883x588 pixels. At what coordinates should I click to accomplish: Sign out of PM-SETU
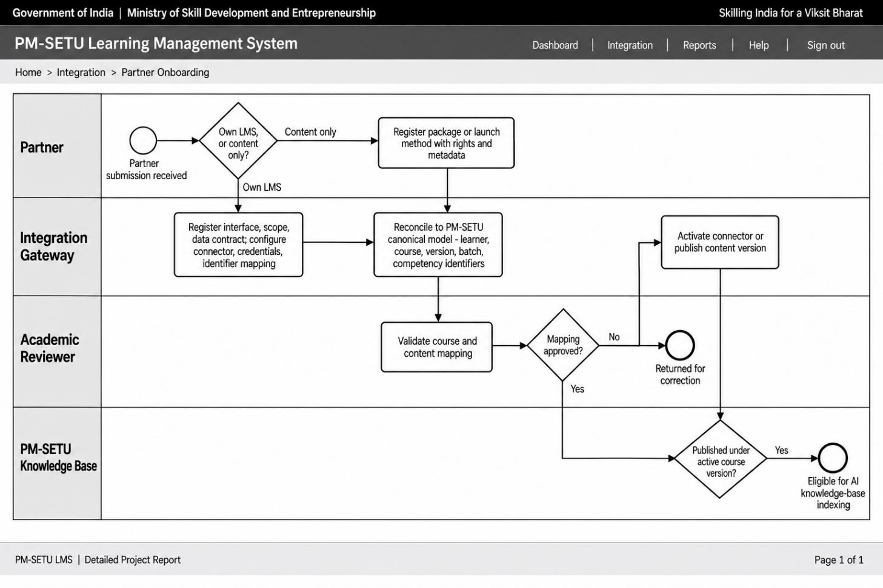825,45
